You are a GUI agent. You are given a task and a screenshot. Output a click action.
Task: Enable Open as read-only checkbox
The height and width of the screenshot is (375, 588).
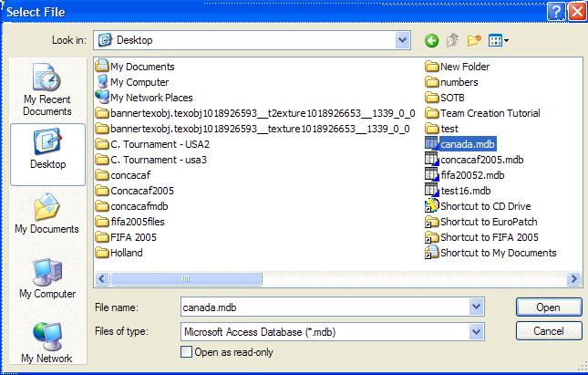187,352
